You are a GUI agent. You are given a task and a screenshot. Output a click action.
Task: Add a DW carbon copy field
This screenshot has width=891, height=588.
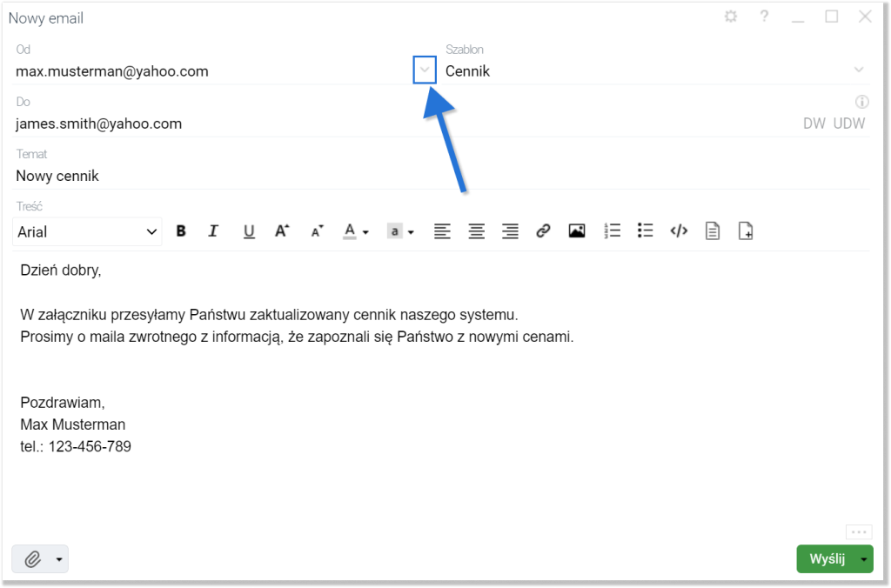814,124
